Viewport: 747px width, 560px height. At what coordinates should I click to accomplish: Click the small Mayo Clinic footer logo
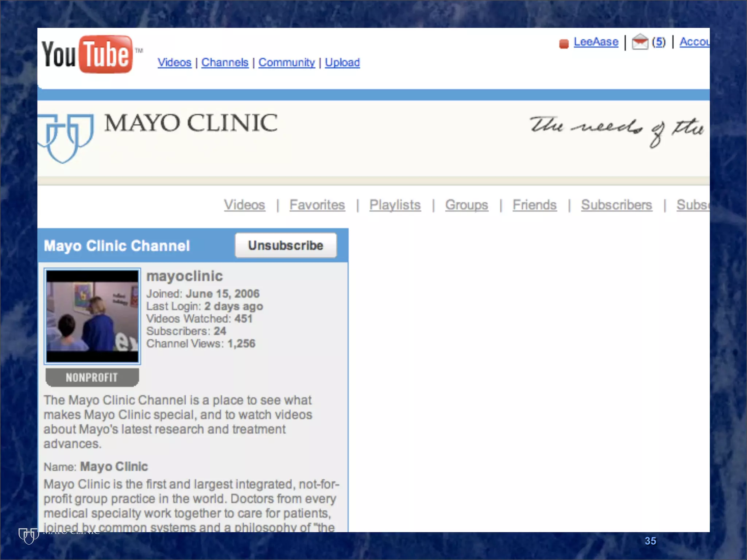pyautogui.click(x=29, y=535)
